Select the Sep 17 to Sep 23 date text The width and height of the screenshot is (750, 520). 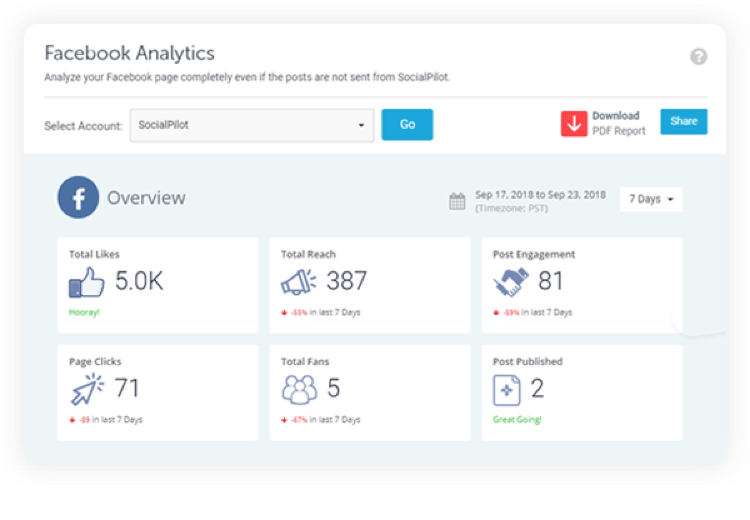pos(540,195)
